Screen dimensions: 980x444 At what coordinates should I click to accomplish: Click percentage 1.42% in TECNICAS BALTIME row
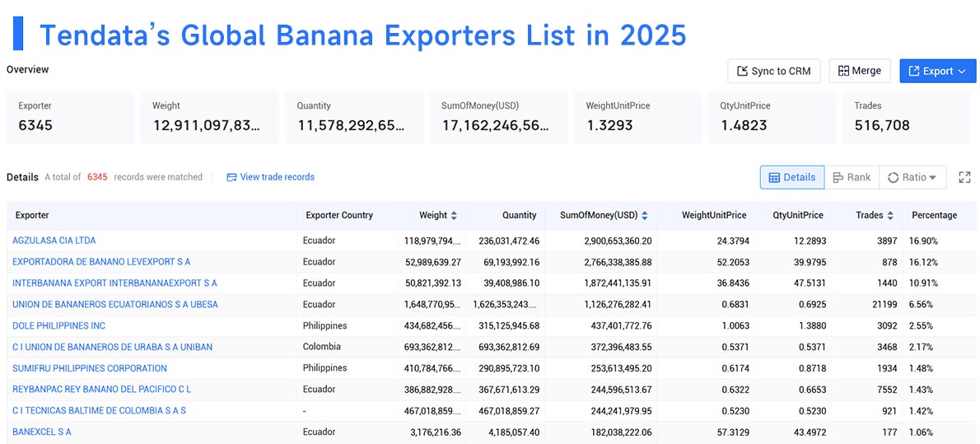point(922,411)
